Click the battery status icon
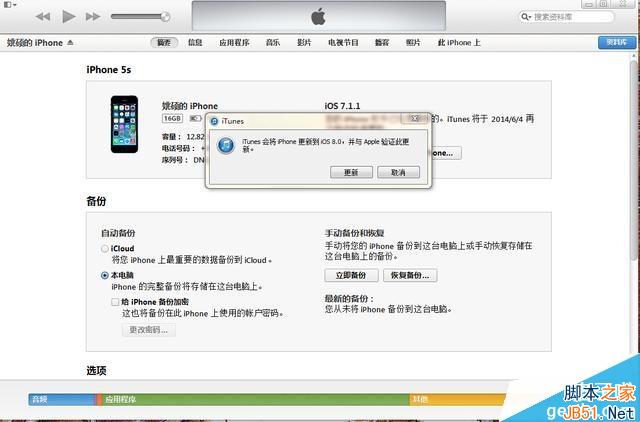Image resolution: width=640 pixels, height=422 pixels. (x=195, y=118)
